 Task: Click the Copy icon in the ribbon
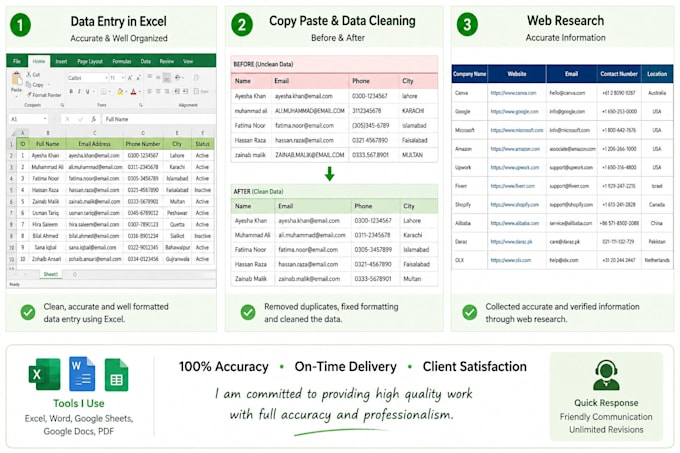28,85
